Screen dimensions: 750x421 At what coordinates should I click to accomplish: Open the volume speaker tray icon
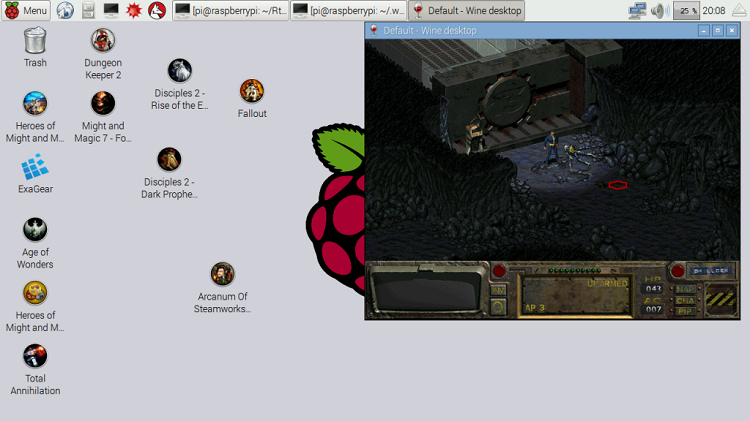tap(660, 10)
